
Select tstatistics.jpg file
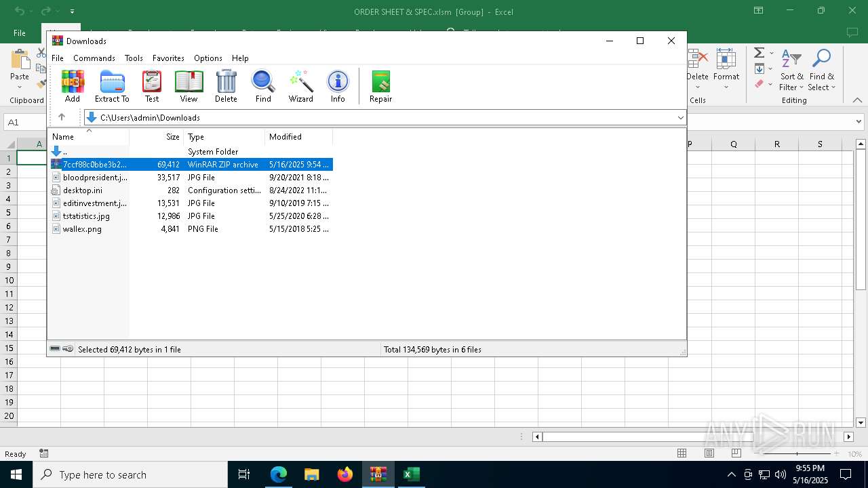coord(191,216)
